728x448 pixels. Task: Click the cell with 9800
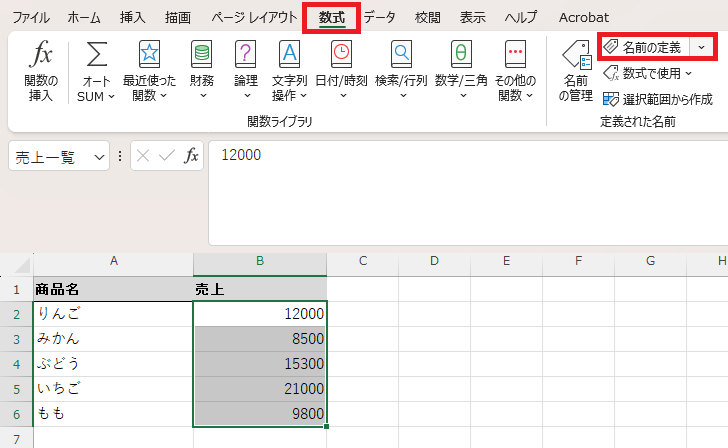(x=260, y=414)
